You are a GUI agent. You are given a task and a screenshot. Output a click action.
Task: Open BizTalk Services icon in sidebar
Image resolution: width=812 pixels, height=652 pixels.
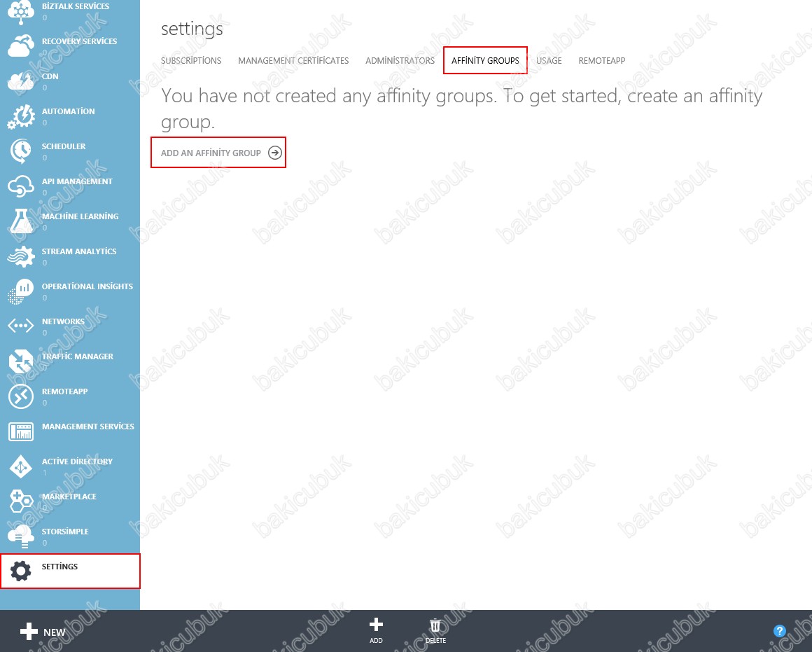tap(21, 11)
